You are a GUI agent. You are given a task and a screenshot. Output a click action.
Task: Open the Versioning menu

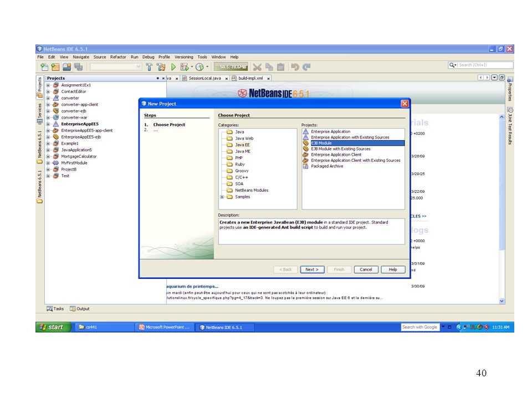click(183, 57)
